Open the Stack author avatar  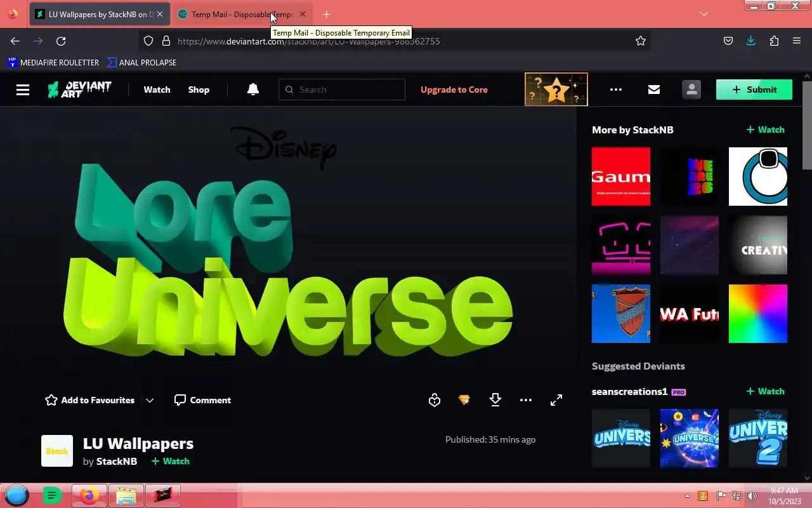(x=57, y=451)
